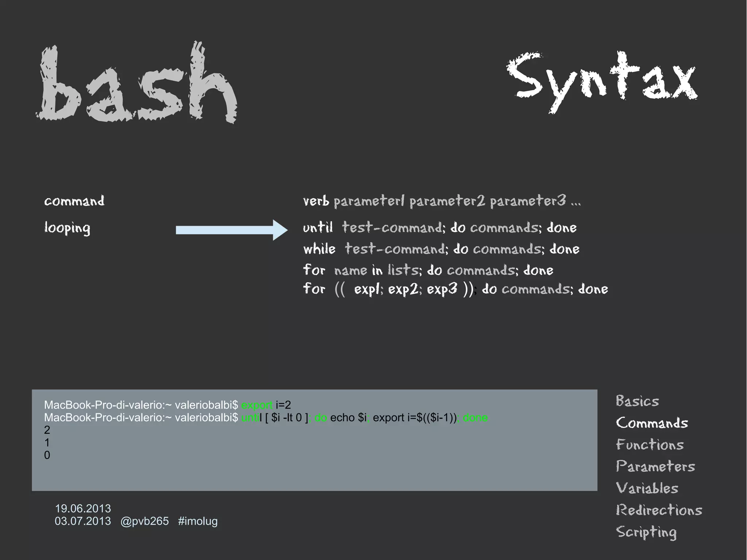The width and height of the screenshot is (747, 560).
Task: Click the 'for name in lists' line
Action: tap(428, 270)
